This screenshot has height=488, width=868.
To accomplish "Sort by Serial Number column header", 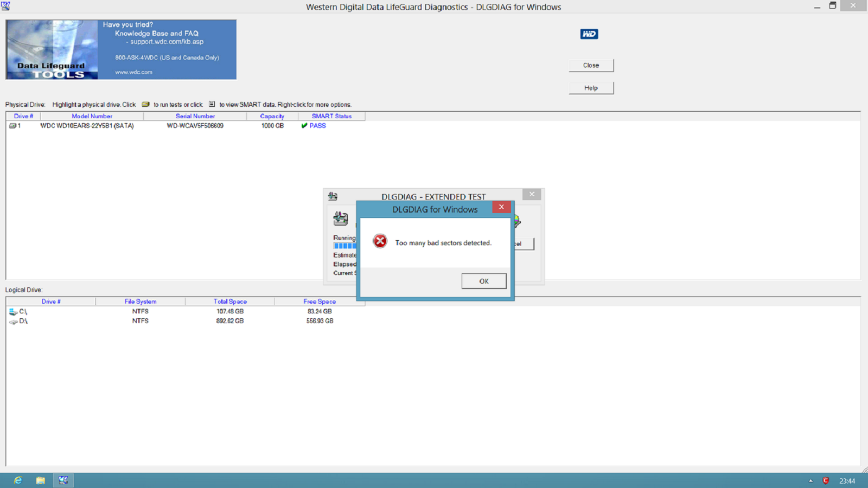I will 195,116.
